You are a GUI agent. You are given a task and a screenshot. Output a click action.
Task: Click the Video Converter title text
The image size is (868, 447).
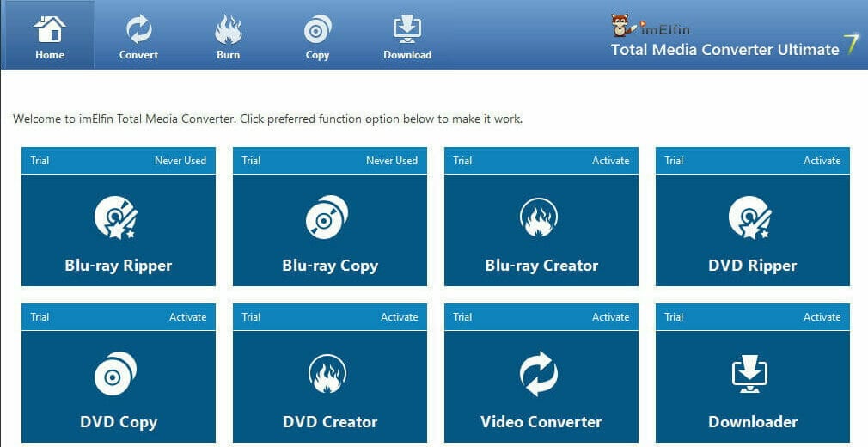[541, 422]
